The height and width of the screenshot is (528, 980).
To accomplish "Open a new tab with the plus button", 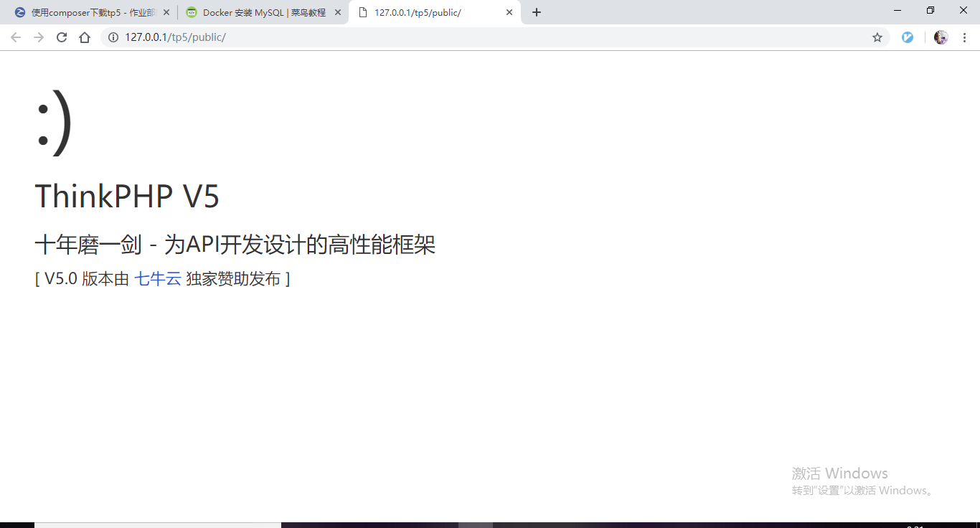I will [x=537, y=12].
